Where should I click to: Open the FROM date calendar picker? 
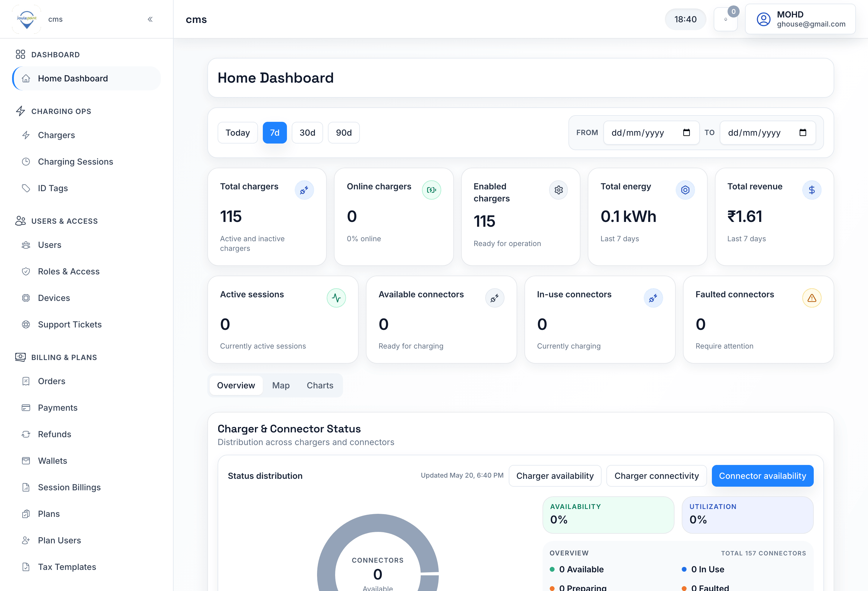pyautogui.click(x=686, y=133)
